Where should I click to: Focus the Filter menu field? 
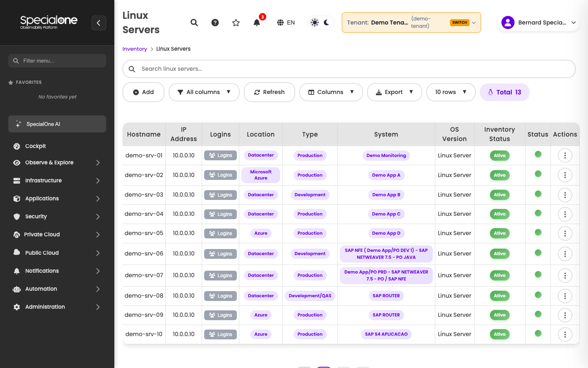click(57, 61)
